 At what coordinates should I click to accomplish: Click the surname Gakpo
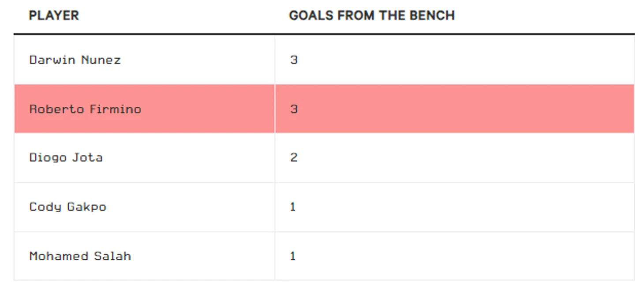86,207
